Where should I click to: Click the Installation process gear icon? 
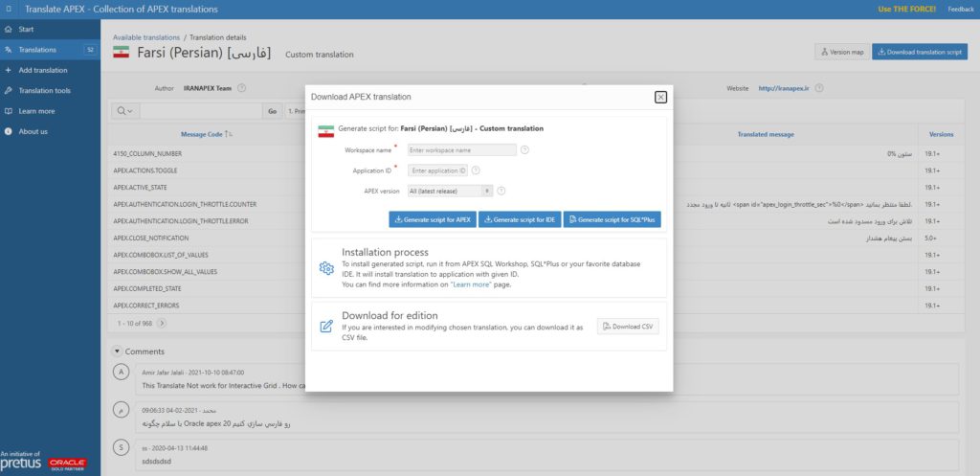click(x=326, y=268)
